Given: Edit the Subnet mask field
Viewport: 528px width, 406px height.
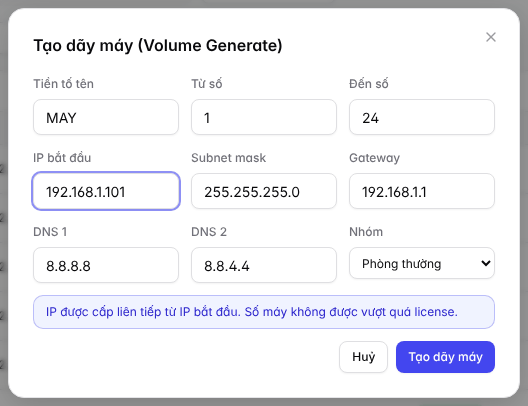Looking at the screenshot, I should (x=264, y=191).
